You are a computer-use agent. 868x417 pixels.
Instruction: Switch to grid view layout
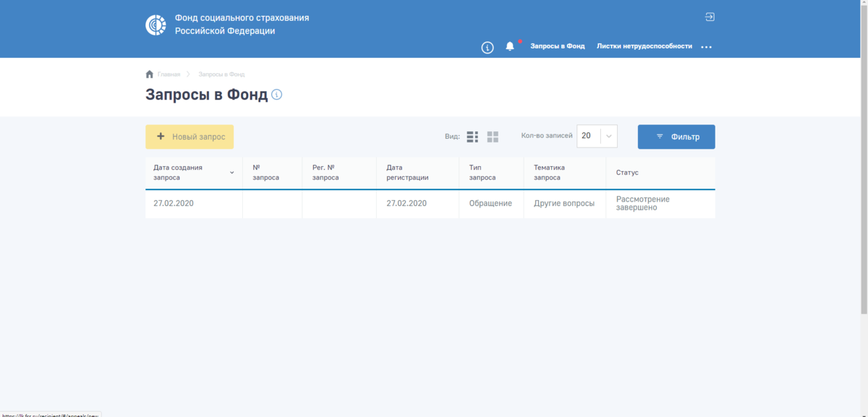click(x=493, y=137)
